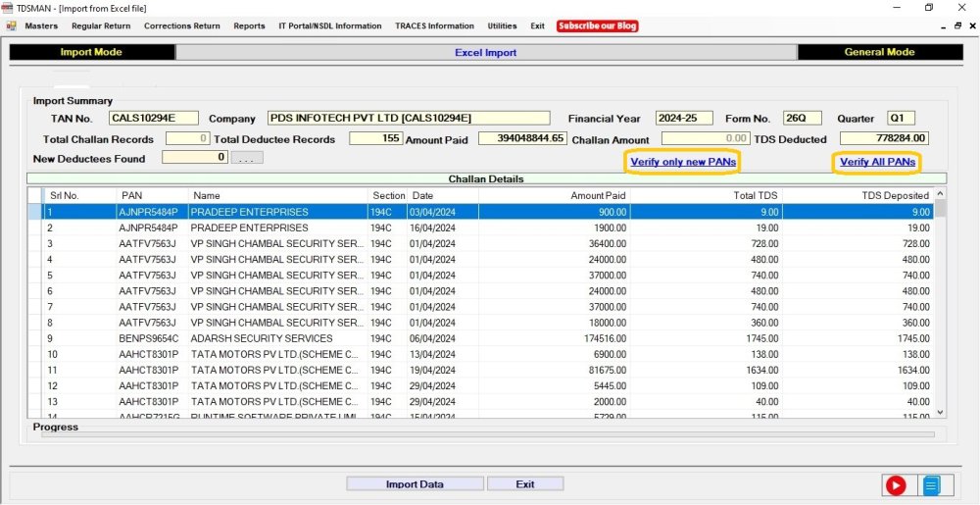Click the TDSMAN title bar app icon
Image resolution: width=980 pixels, height=505 pixels.
coord(8,8)
